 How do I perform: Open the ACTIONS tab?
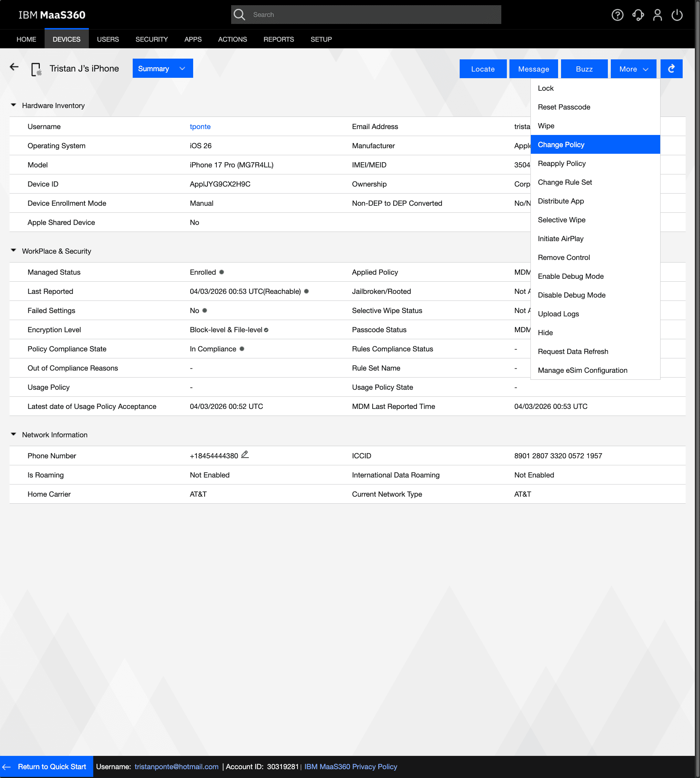(x=232, y=39)
